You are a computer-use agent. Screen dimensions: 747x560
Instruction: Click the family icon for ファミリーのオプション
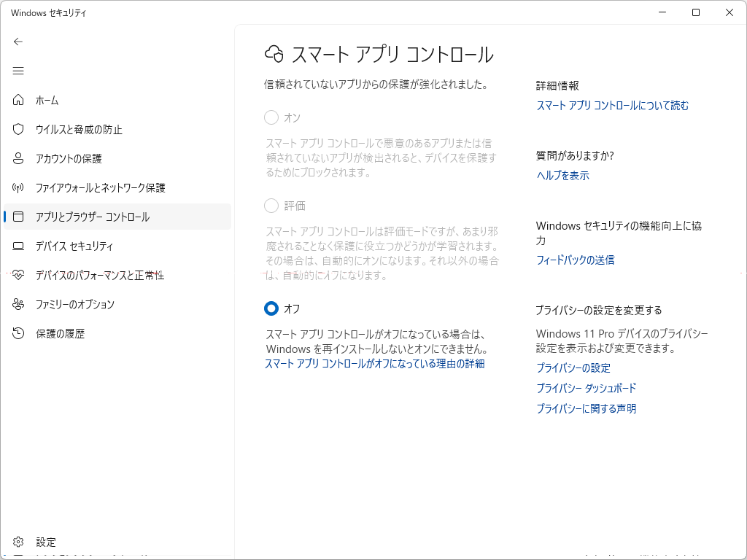(x=18, y=304)
